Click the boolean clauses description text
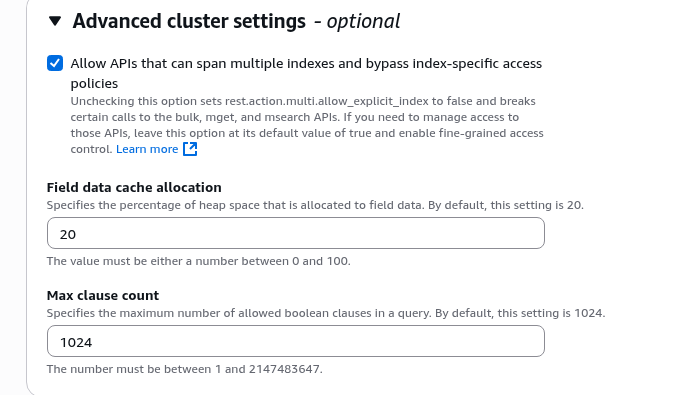The image size is (679, 395). [x=326, y=313]
